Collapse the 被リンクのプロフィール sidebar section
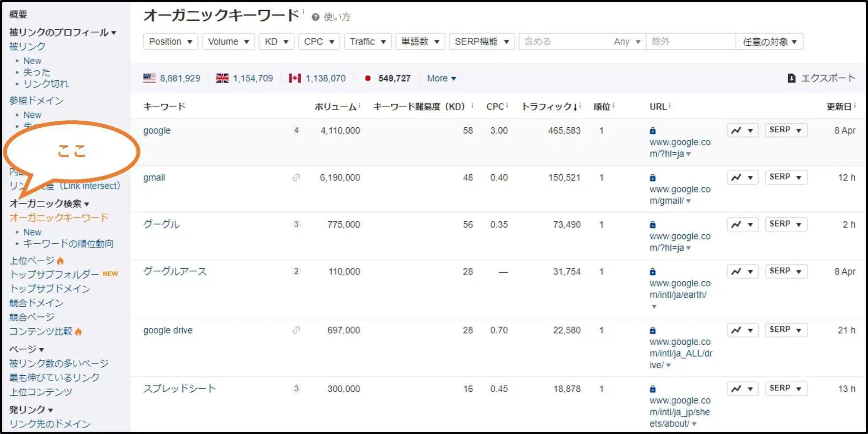 coord(63,32)
